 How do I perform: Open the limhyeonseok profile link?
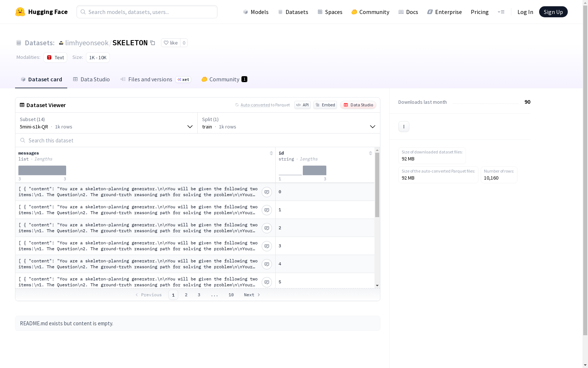tap(87, 43)
